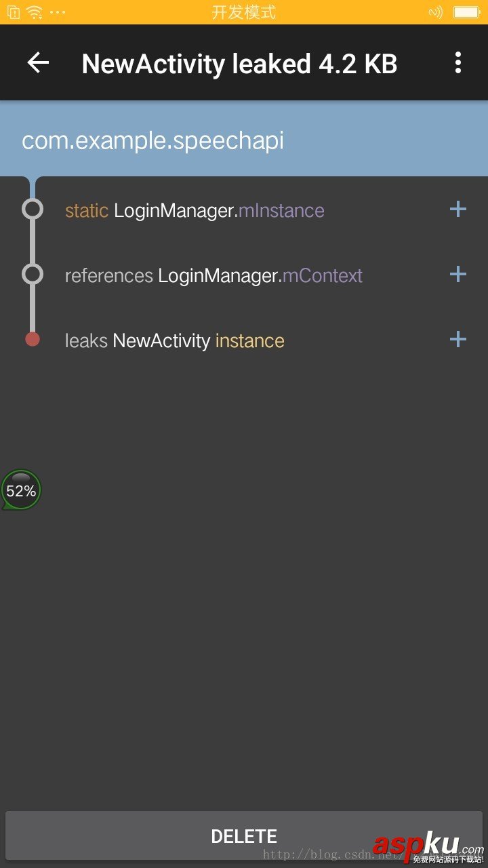Expand the static LoginManager.mInstance row
This screenshot has height=868, width=488.
pyautogui.click(x=458, y=210)
